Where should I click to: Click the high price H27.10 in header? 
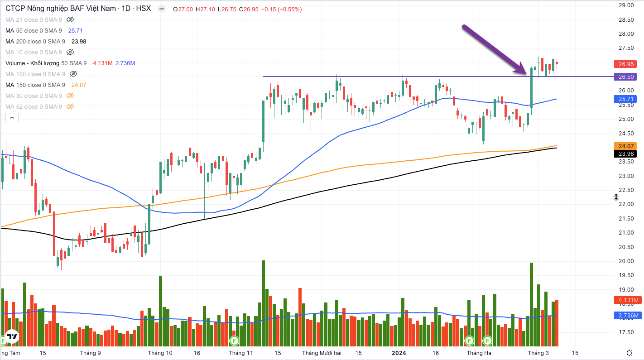(x=206, y=9)
